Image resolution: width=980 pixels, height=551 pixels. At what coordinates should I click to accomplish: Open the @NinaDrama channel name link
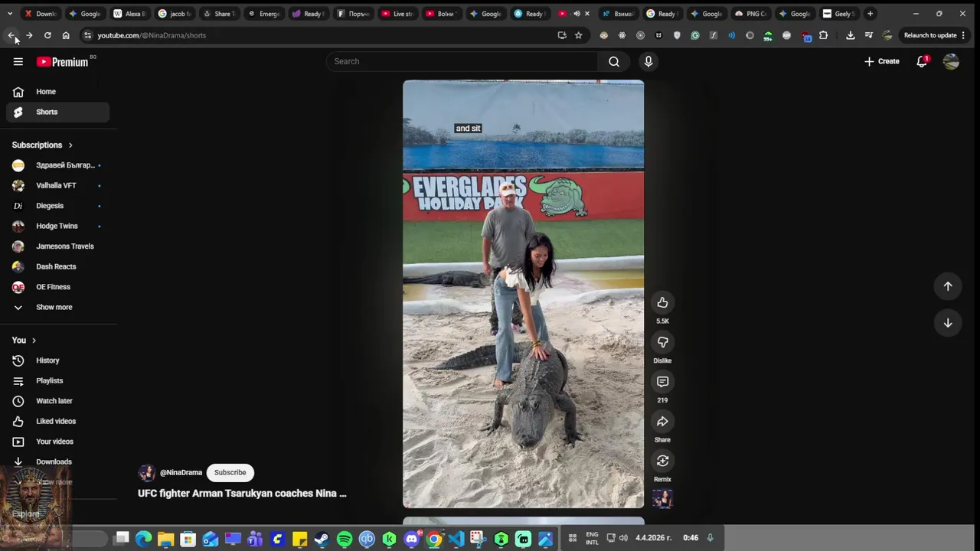181,472
